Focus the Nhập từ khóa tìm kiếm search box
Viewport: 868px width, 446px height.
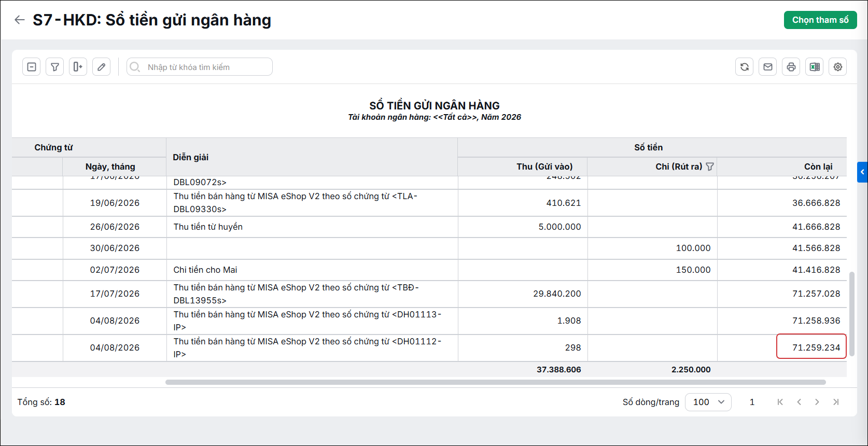coord(200,67)
